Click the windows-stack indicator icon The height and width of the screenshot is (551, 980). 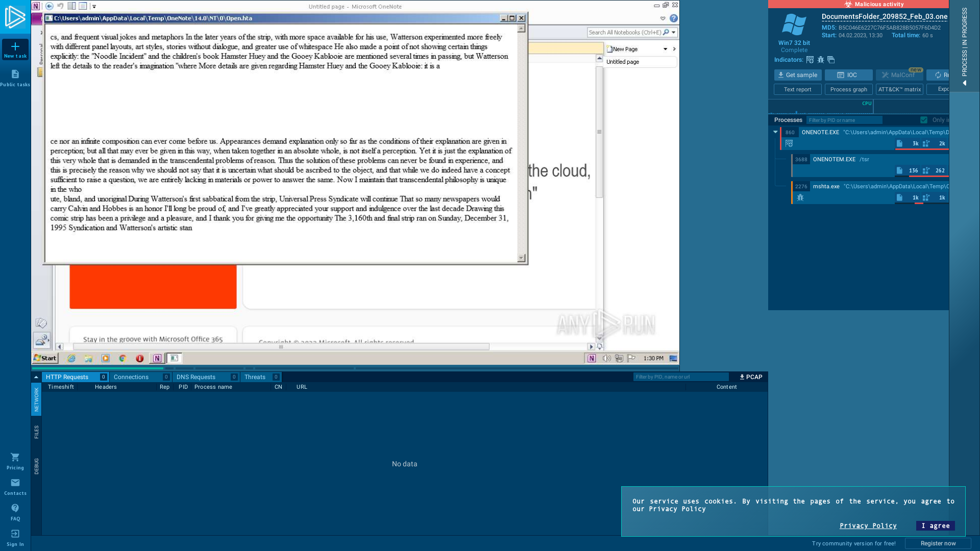[x=831, y=60]
